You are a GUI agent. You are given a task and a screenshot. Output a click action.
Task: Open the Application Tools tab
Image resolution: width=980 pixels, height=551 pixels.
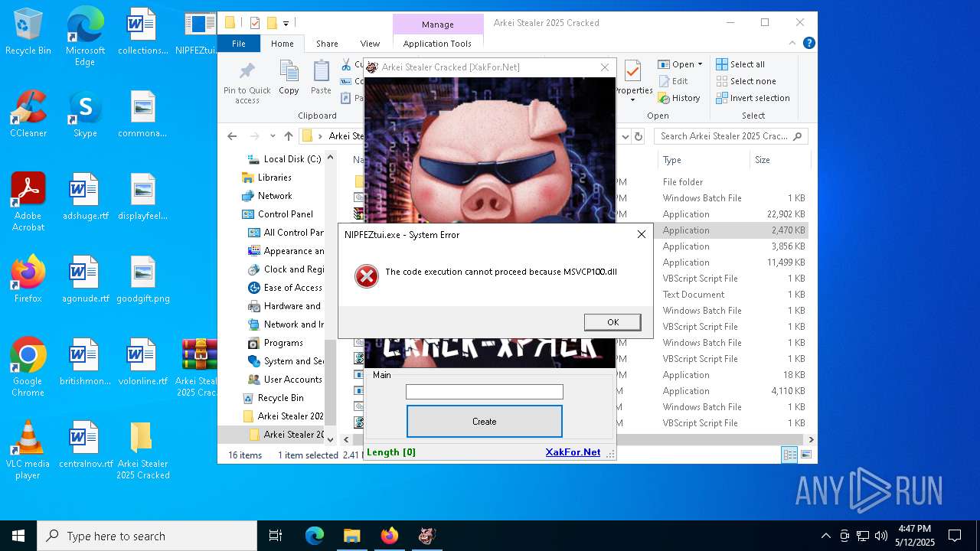click(437, 44)
